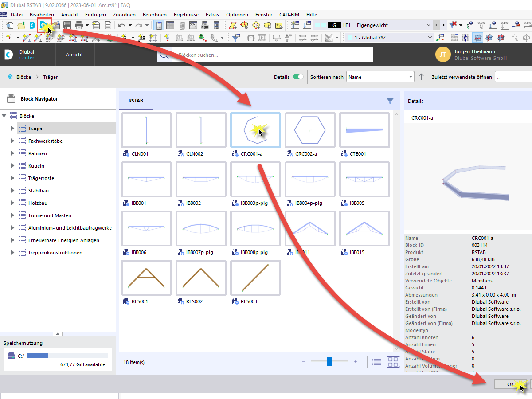Go to Blöcke in breadcrumb
532x399 pixels.
tap(24, 77)
